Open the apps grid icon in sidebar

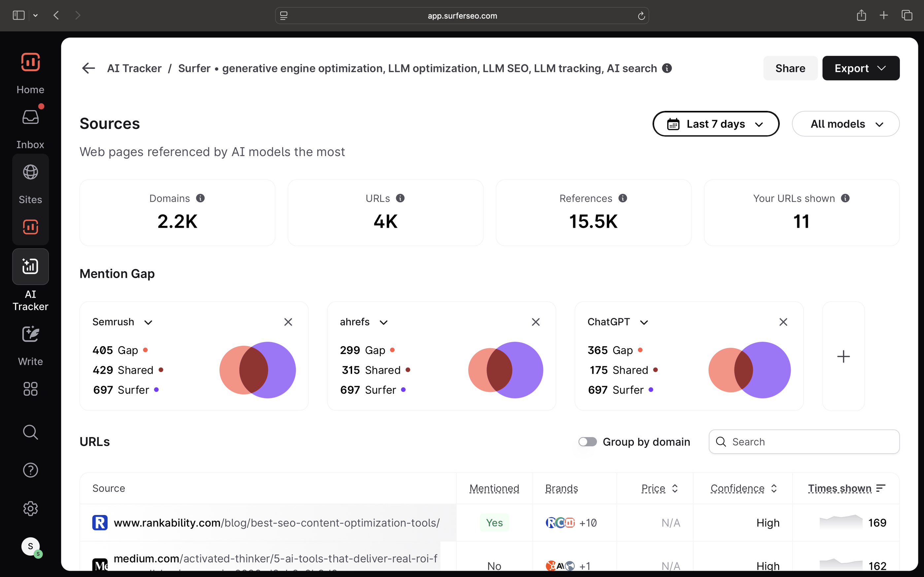pyautogui.click(x=30, y=389)
